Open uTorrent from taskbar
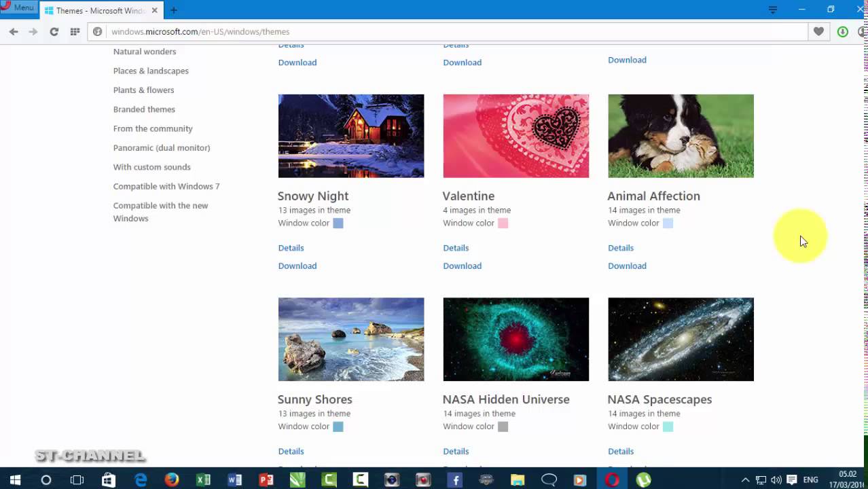Viewport: 868px width, 489px height. coord(644,480)
